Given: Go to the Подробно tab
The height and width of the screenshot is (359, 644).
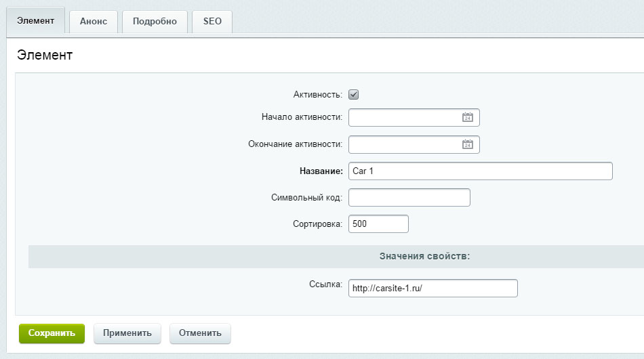Looking at the screenshot, I should click(155, 21).
